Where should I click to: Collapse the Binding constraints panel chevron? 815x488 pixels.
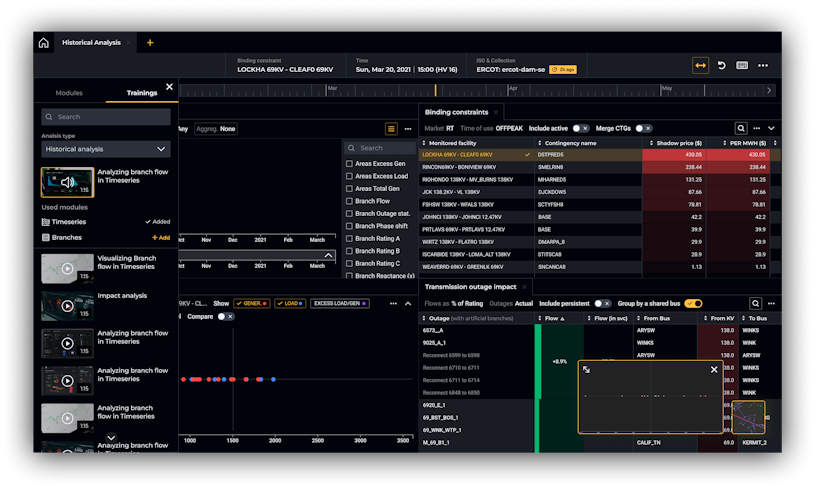point(771,128)
